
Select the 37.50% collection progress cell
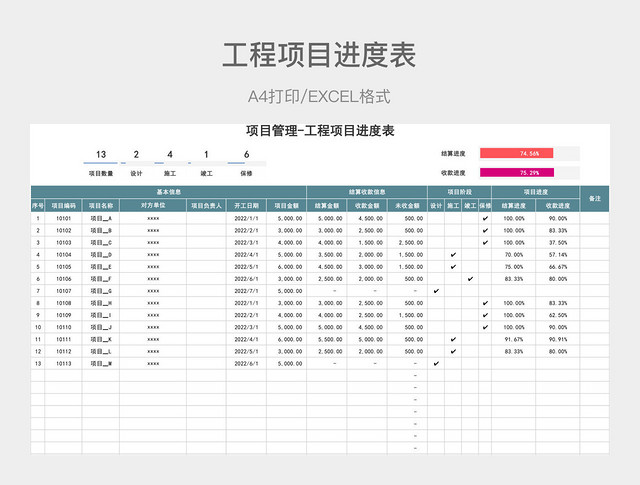[558, 242]
